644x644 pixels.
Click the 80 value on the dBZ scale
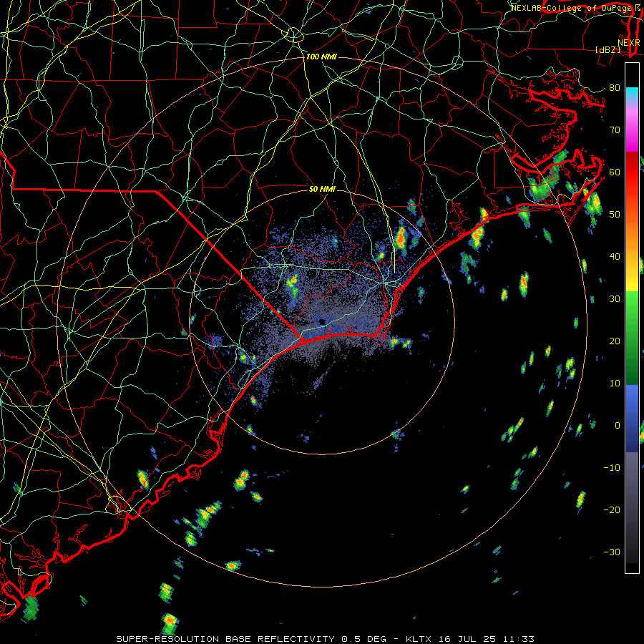tap(615, 87)
